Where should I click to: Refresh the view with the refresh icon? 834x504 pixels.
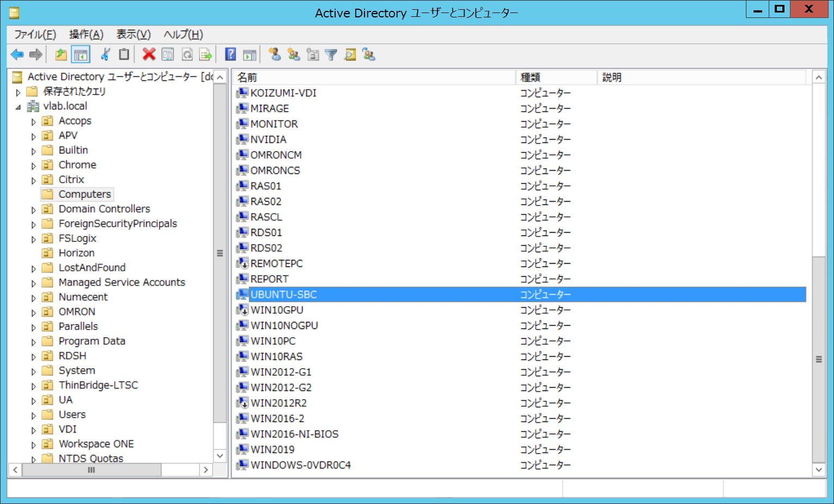(187, 54)
